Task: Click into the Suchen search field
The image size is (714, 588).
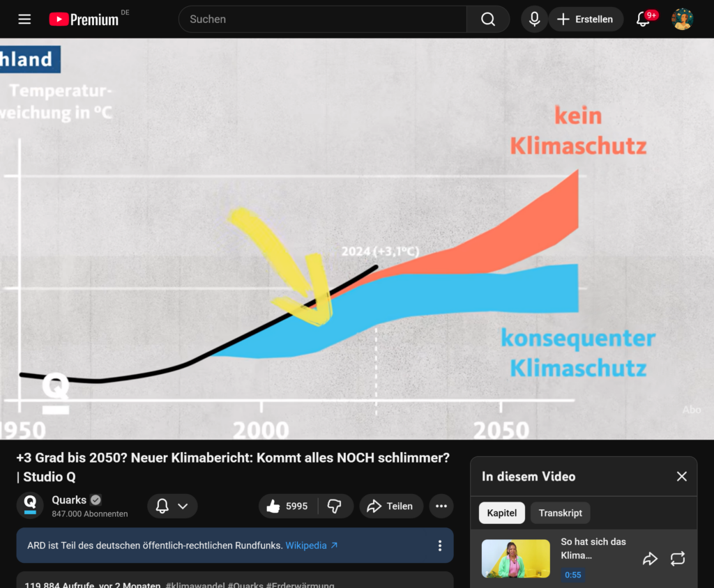Action: pos(322,20)
